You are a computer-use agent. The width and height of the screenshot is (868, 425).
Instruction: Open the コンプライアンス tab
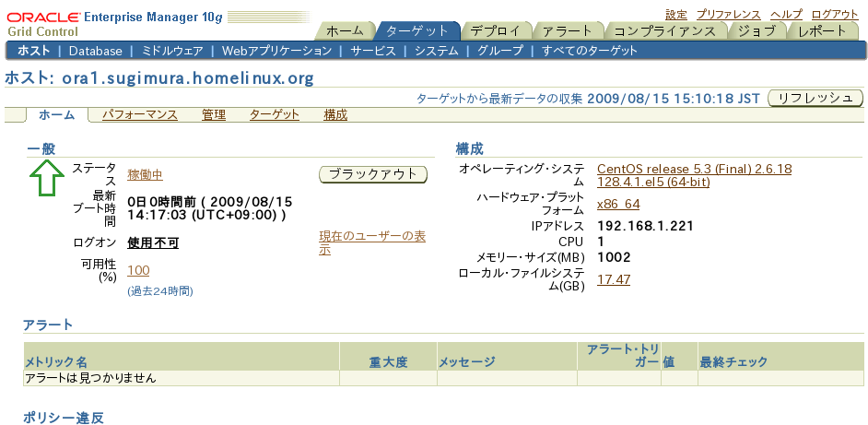pyautogui.click(x=665, y=31)
